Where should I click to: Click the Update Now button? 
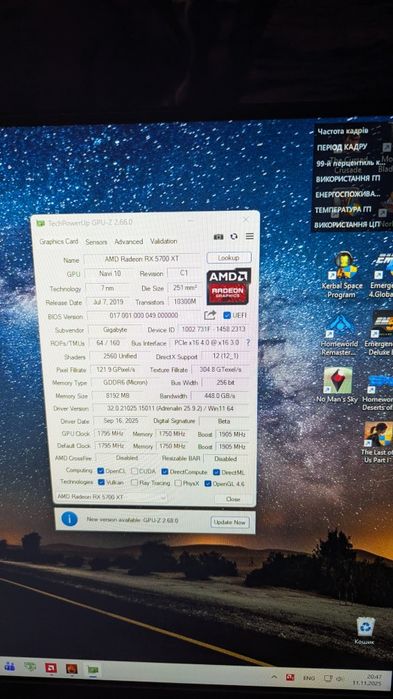[x=230, y=522]
